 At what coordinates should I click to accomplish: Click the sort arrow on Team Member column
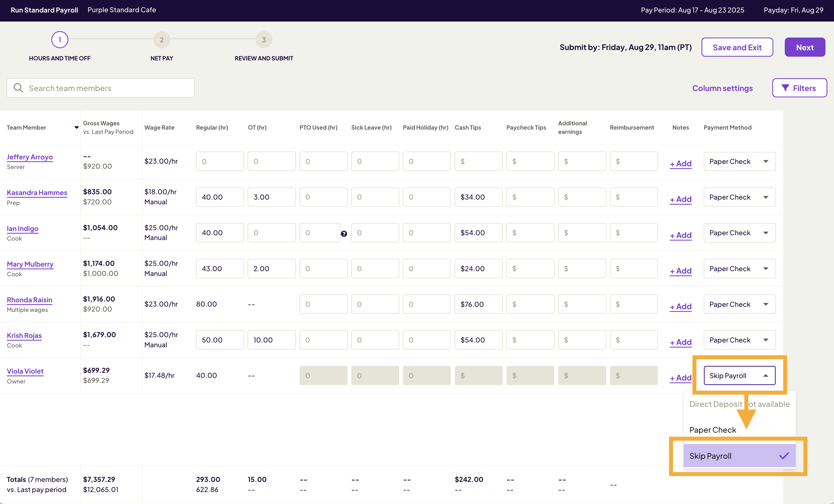click(76, 128)
